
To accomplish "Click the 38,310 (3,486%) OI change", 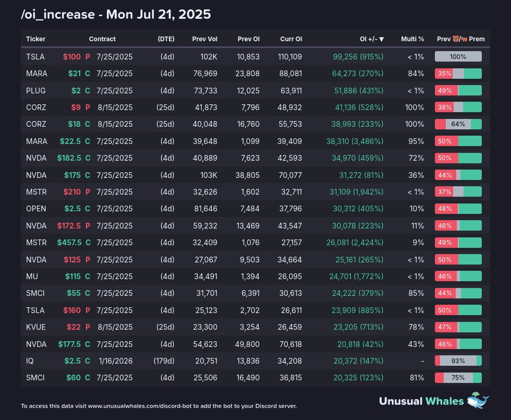I will [355, 141].
